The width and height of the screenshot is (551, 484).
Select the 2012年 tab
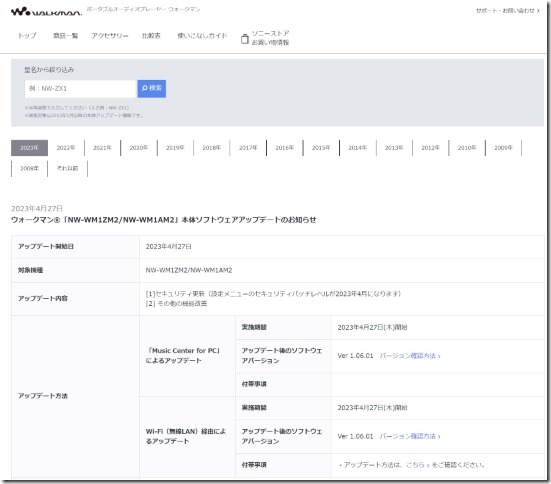tap(430, 148)
